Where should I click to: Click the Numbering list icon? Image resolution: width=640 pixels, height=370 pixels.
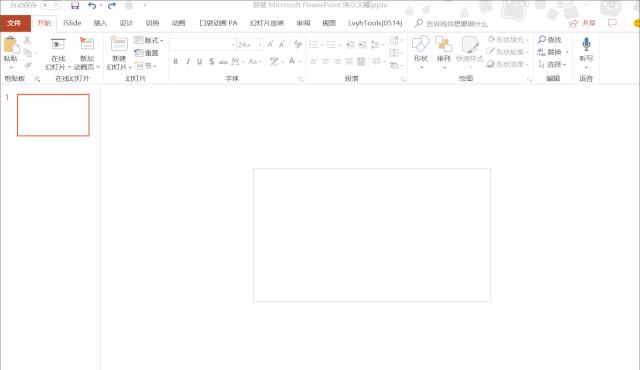331,44
